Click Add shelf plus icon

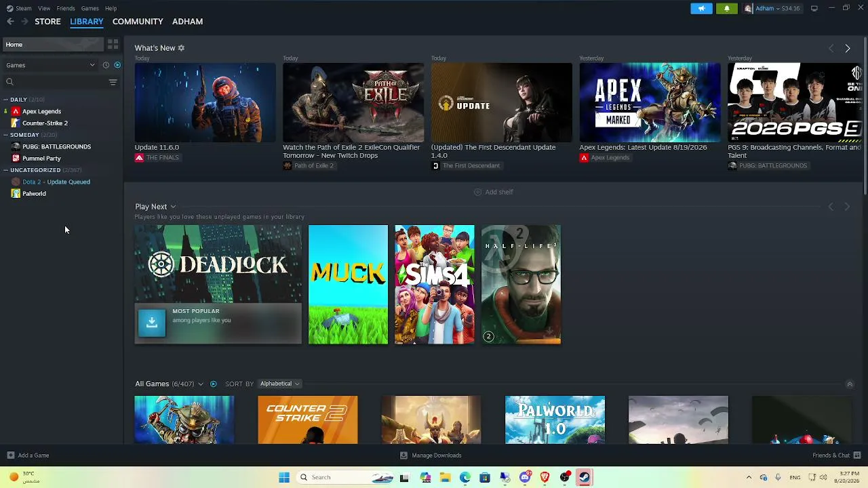click(477, 192)
